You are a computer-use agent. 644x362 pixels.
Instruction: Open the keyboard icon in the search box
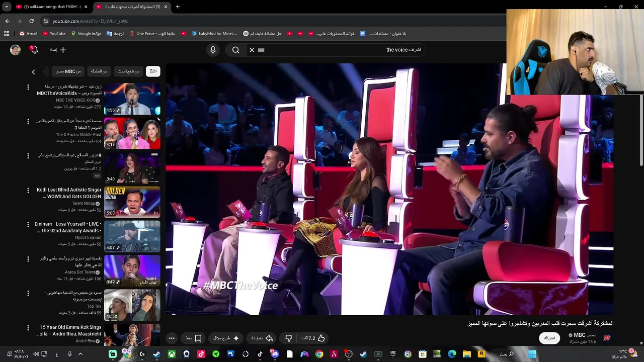pos(261,50)
